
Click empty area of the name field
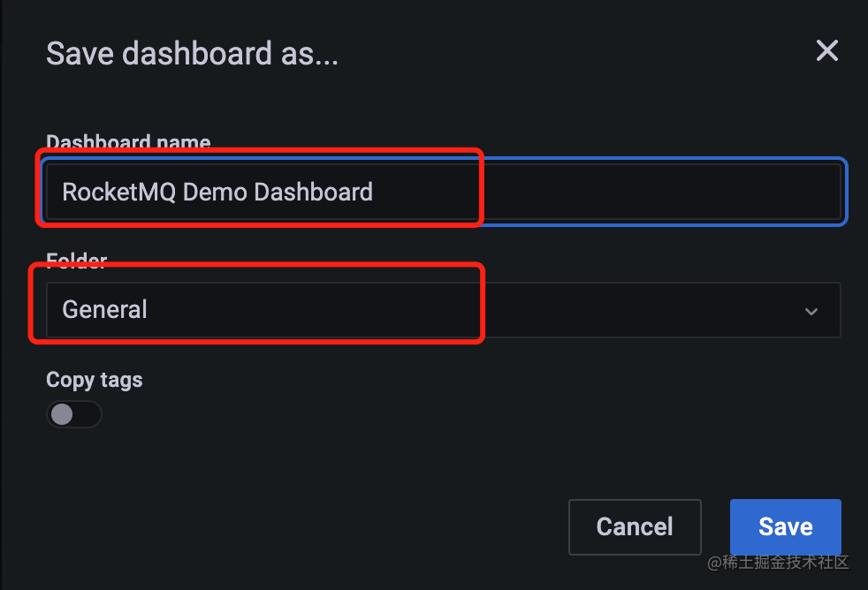point(659,192)
